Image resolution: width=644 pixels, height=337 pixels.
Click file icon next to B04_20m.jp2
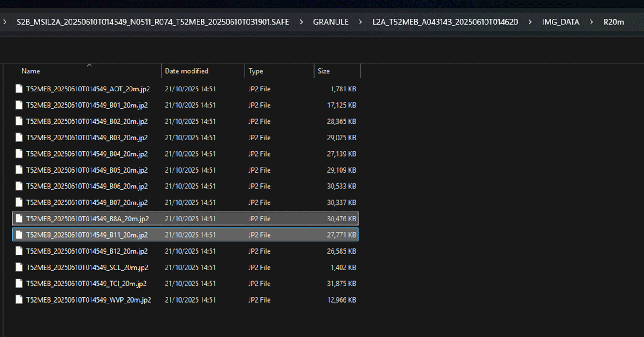tap(19, 154)
